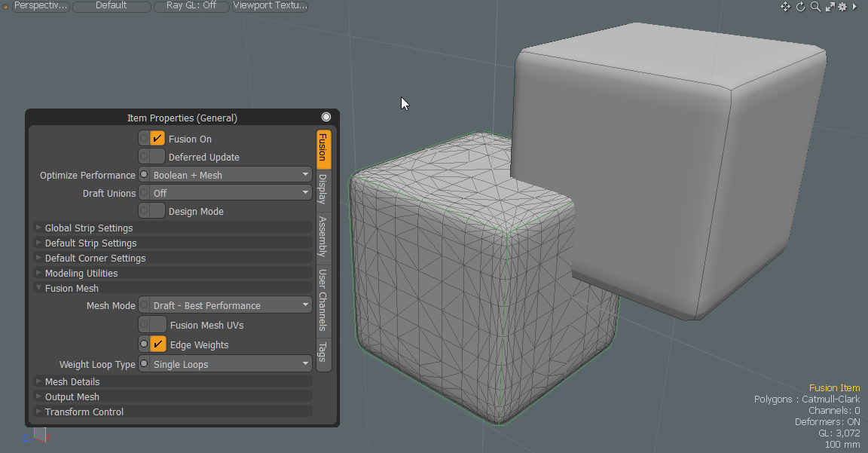Screen dimensions: 868x453
Task: Switch to the Display vertical tab
Action: pyautogui.click(x=323, y=189)
